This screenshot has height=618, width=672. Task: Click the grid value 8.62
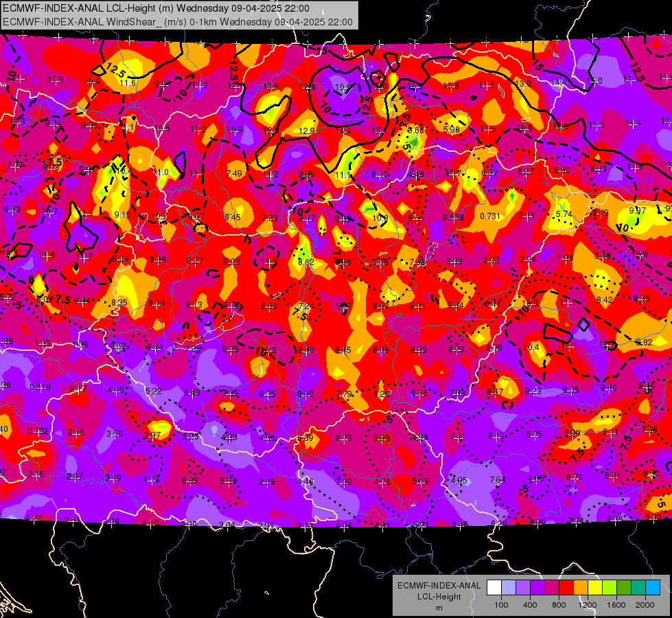tap(306, 262)
